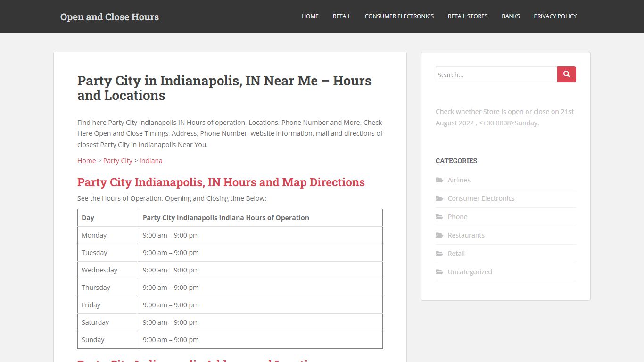Open the Retail category link in sidebar
The width and height of the screenshot is (644, 362).
pos(456,254)
